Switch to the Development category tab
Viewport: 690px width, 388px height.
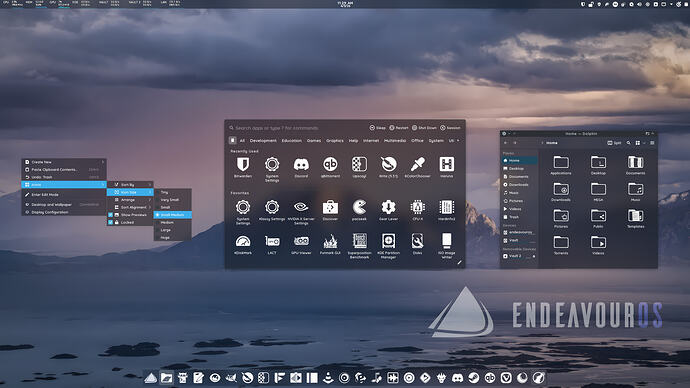263,140
